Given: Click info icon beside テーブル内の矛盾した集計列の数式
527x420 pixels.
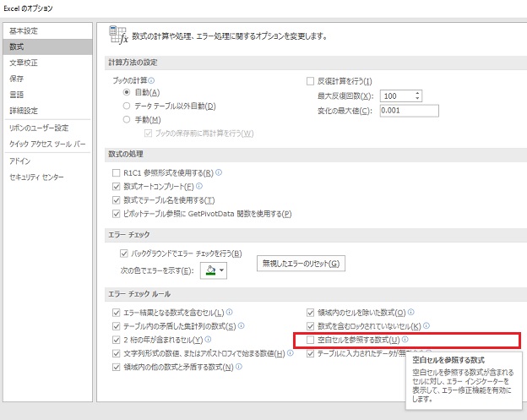Looking at the screenshot, I should (241, 326).
